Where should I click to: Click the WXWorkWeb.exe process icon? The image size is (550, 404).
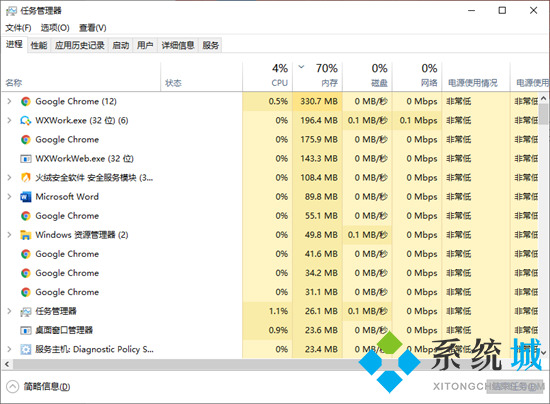[26, 159]
